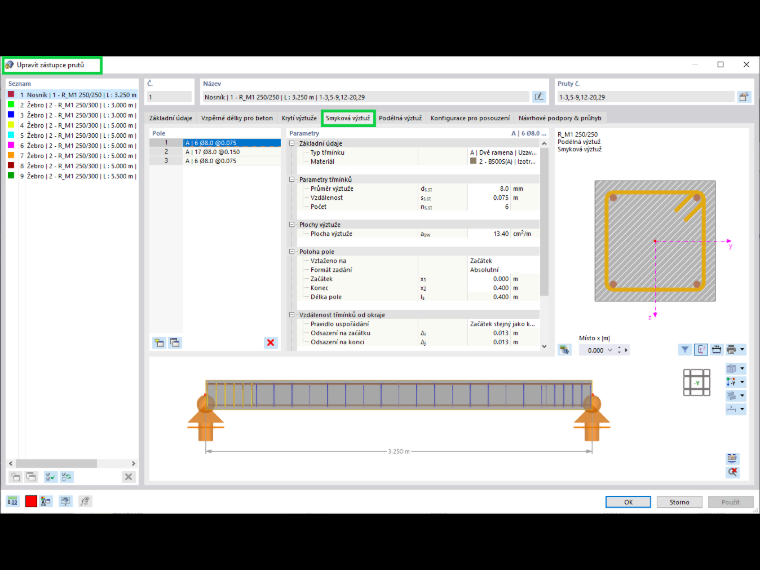Screen dimensions: 760x570
Task: Open the axis direction dropdown arrow
Action: pos(742,382)
